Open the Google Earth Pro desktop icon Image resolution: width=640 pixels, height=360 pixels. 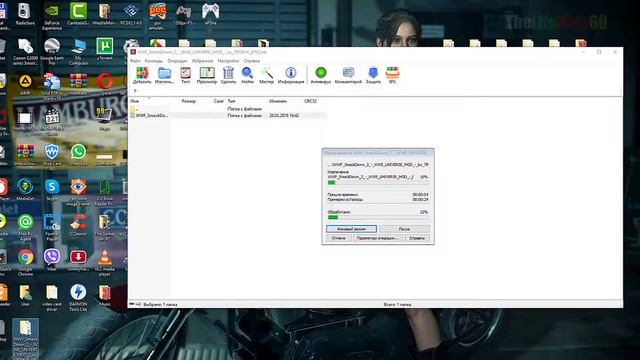(52, 52)
